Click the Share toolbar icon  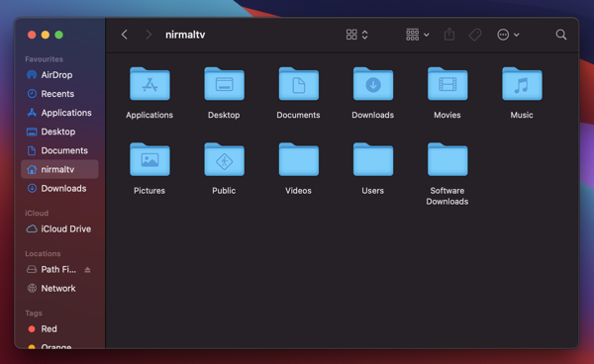click(449, 35)
